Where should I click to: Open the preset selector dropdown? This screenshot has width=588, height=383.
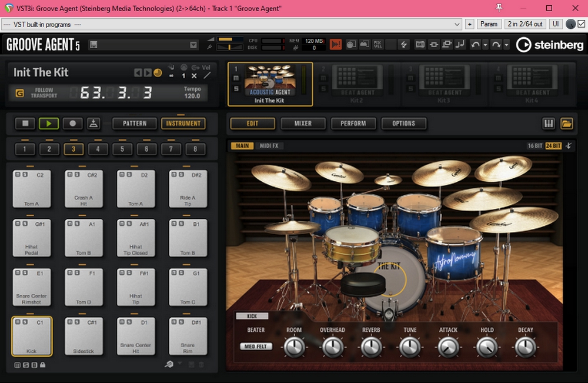click(x=193, y=45)
